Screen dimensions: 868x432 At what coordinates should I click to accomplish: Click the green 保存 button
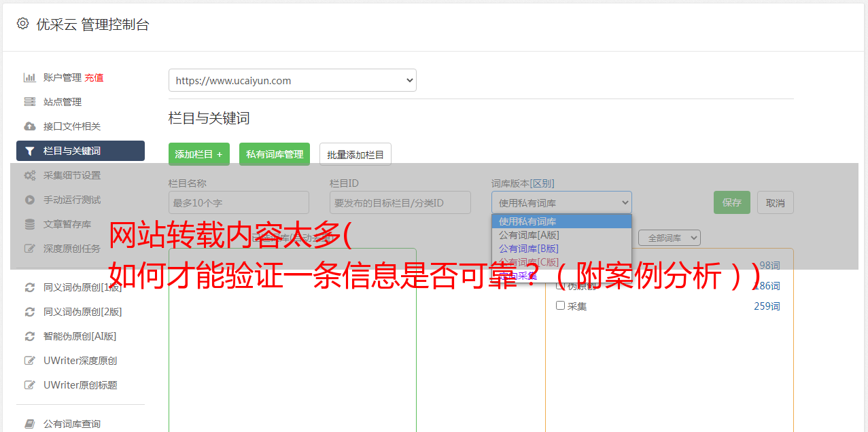[x=732, y=202]
